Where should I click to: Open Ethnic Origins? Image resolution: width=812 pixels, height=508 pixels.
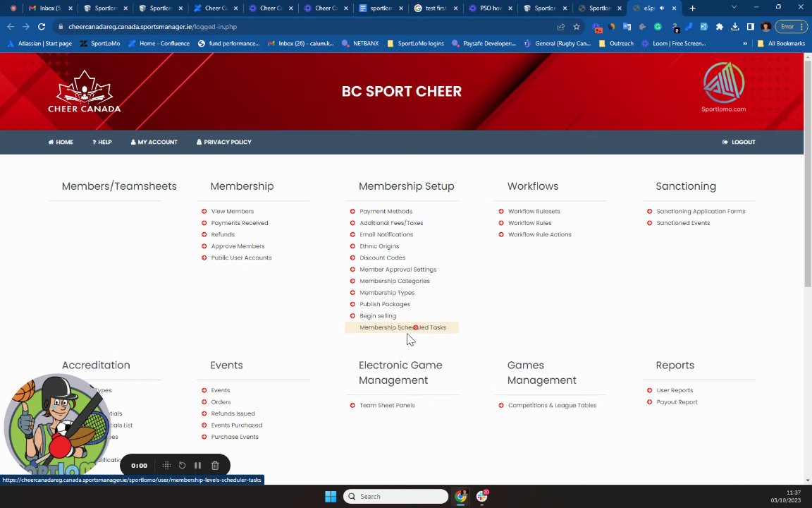click(x=379, y=246)
